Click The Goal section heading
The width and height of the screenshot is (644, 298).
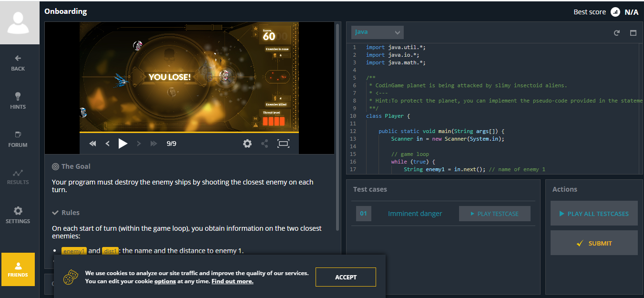71,166
